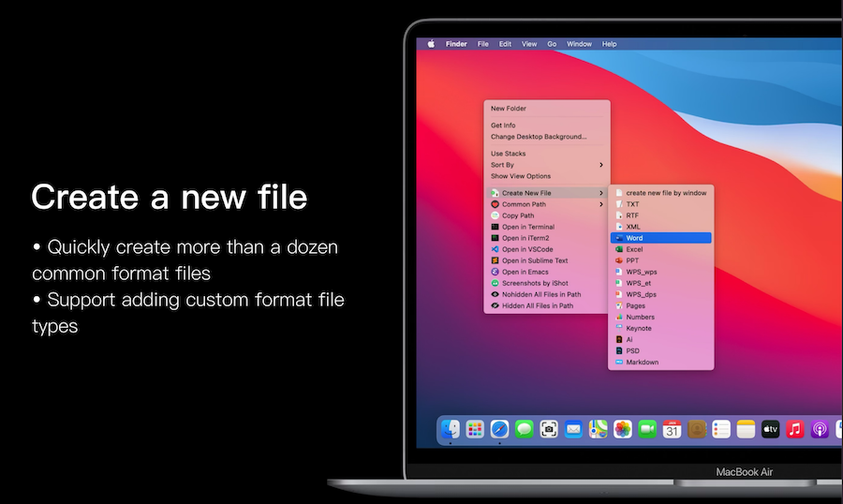Image resolution: width=843 pixels, height=504 pixels.
Task: Click the Sublime Text icon
Action: [495, 260]
